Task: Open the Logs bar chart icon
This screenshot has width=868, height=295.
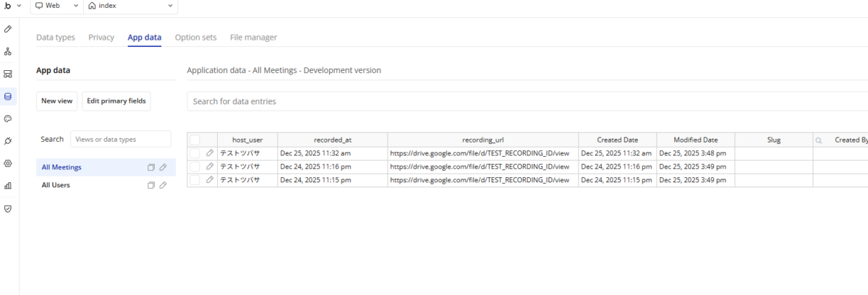Action: pyautogui.click(x=8, y=186)
